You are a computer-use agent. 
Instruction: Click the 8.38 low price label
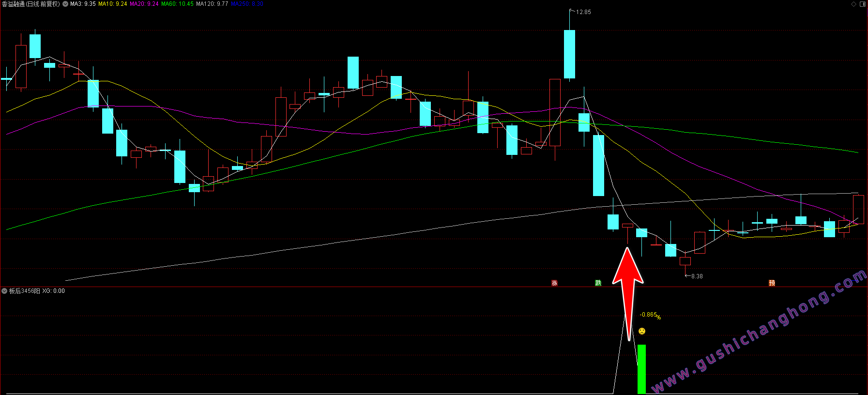pos(697,276)
